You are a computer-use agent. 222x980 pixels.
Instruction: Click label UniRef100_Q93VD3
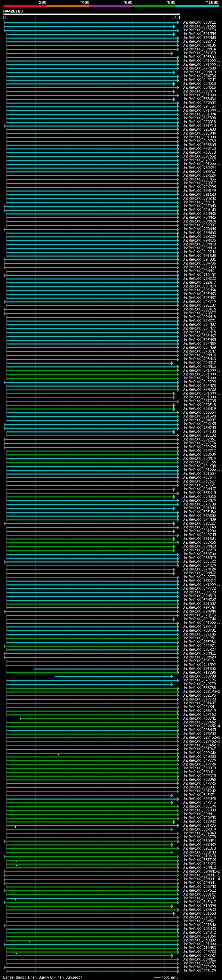[199, 734]
